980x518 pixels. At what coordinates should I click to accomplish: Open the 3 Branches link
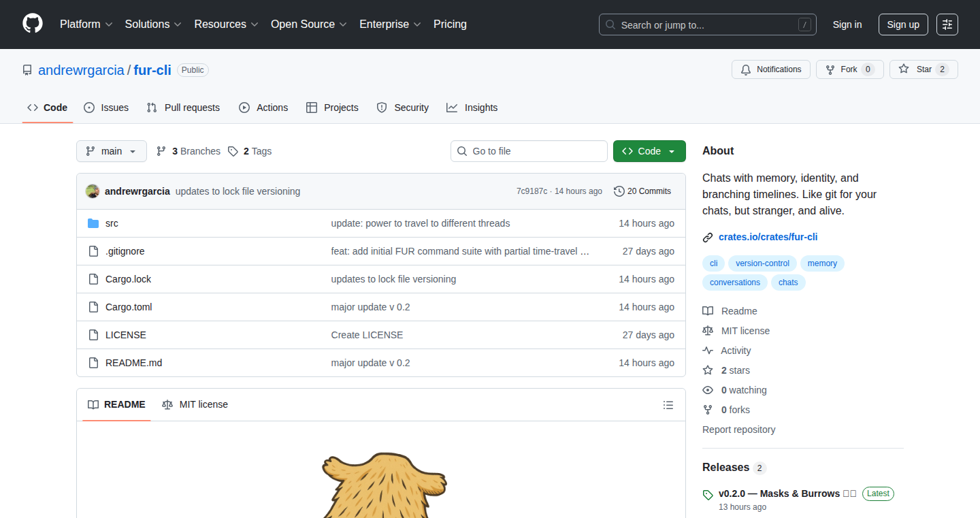[189, 151]
